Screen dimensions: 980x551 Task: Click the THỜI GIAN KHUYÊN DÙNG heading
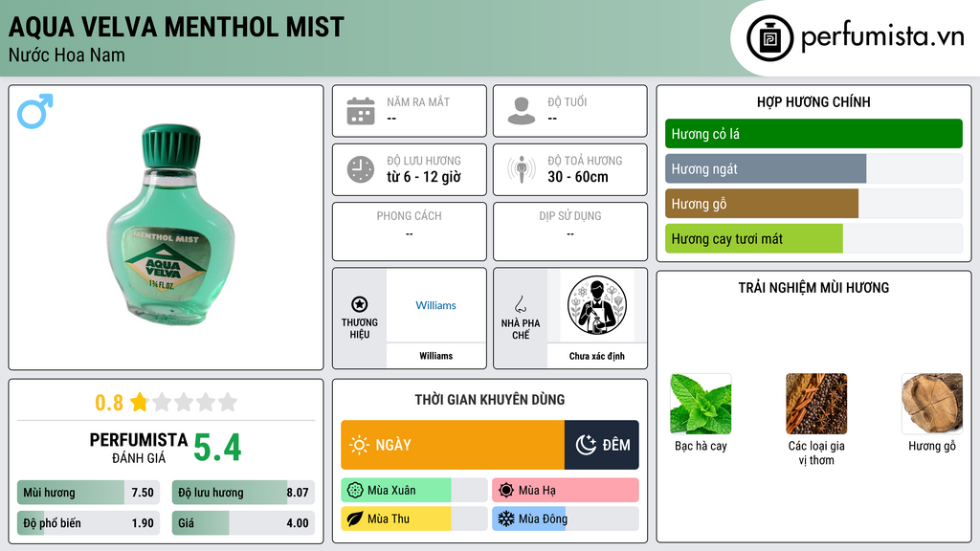coord(490,400)
